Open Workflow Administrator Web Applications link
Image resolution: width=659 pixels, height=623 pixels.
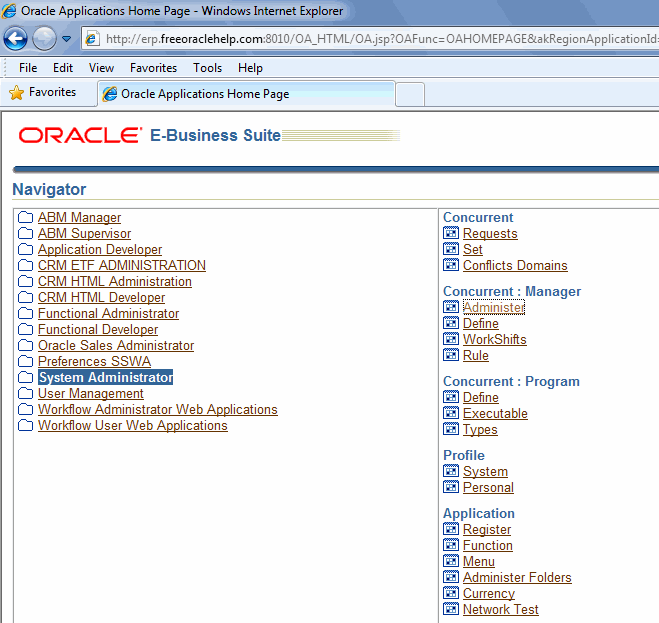(158, 409)
